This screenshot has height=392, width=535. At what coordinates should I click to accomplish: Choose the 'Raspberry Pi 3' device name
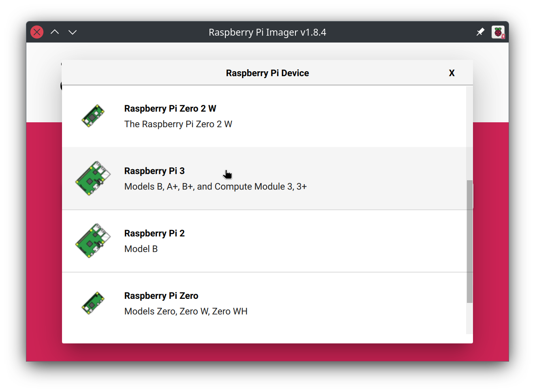pos(154,171)
